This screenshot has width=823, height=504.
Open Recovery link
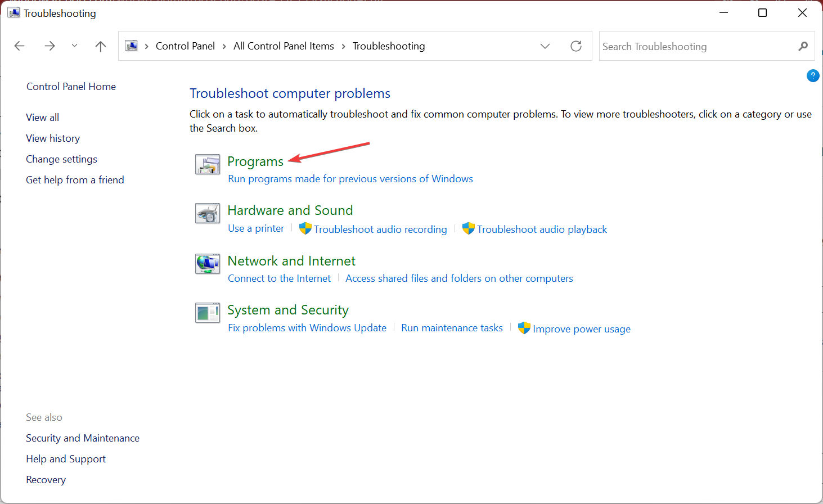click(x=46, y=480)
